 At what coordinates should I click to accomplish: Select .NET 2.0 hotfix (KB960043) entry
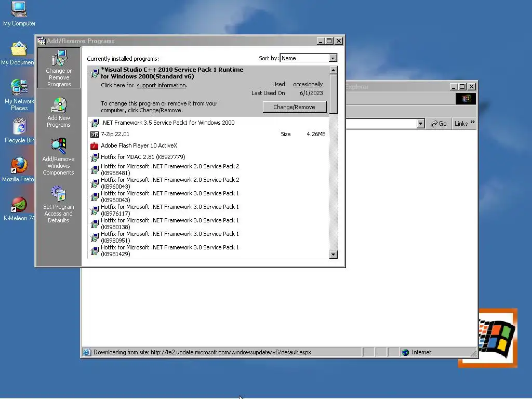pos(208,183)
